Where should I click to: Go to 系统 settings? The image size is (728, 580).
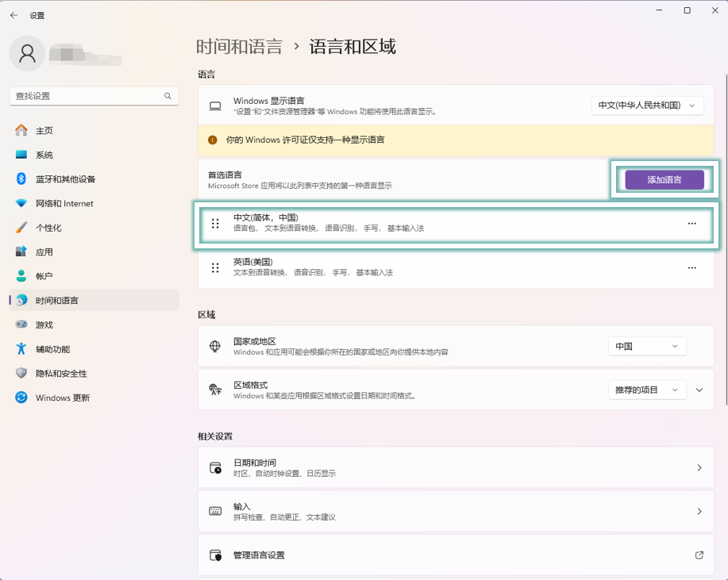tap(94, 155)
